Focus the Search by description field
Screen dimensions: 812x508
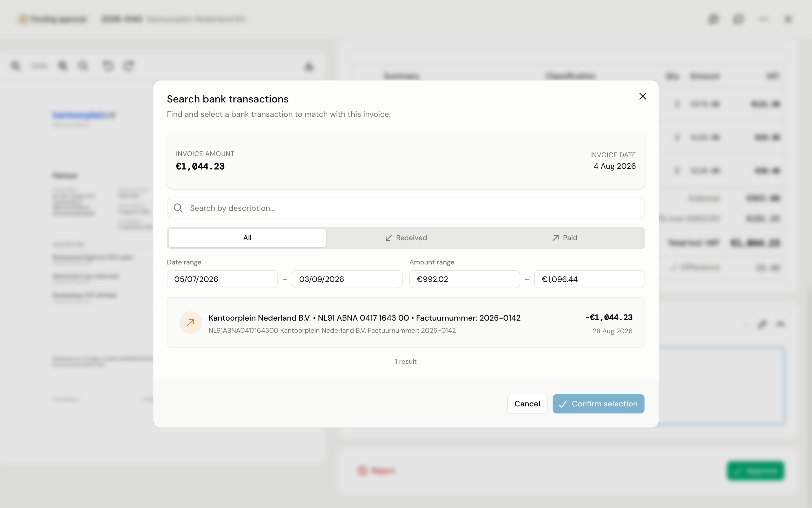[x=406, y=208]
